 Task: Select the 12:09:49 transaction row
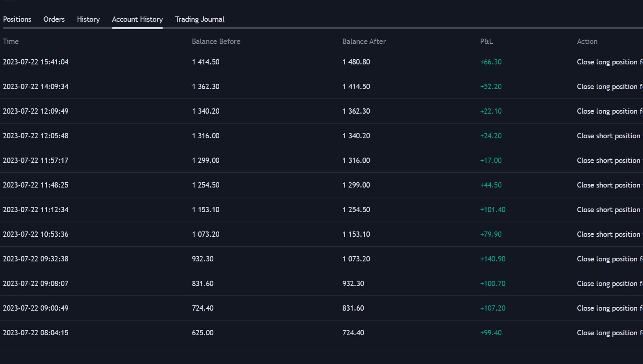[x=36, y=111]
